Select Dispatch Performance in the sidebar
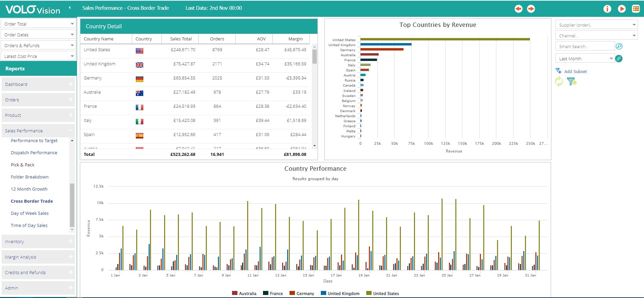644x298 pixels. 34,153
